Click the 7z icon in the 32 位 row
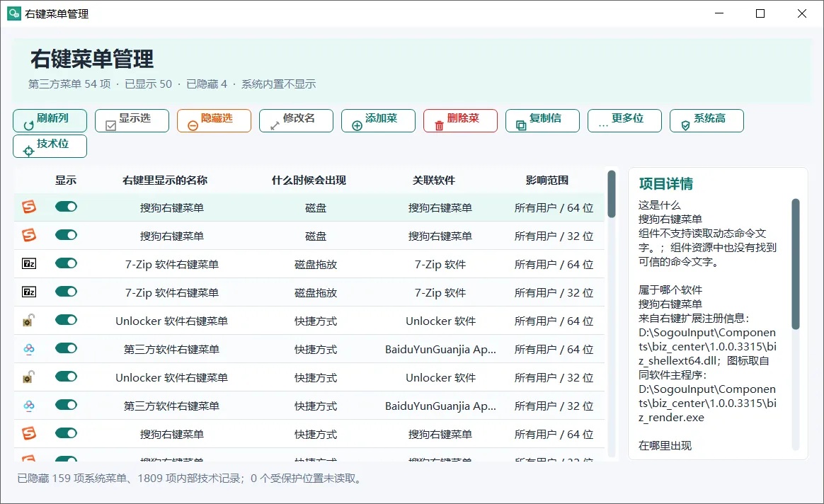This screenshot has height=504, width=824. pyautogui.click(x=29, y=292)
